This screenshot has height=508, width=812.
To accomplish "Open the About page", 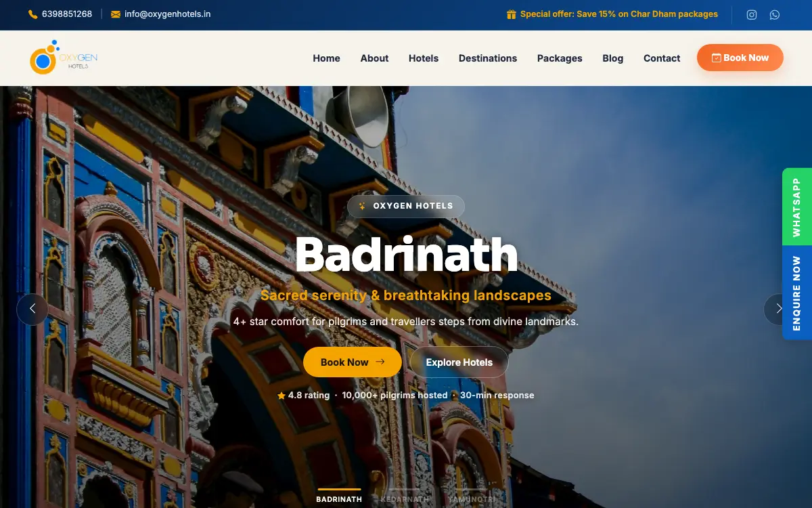I will coord(374,58).
